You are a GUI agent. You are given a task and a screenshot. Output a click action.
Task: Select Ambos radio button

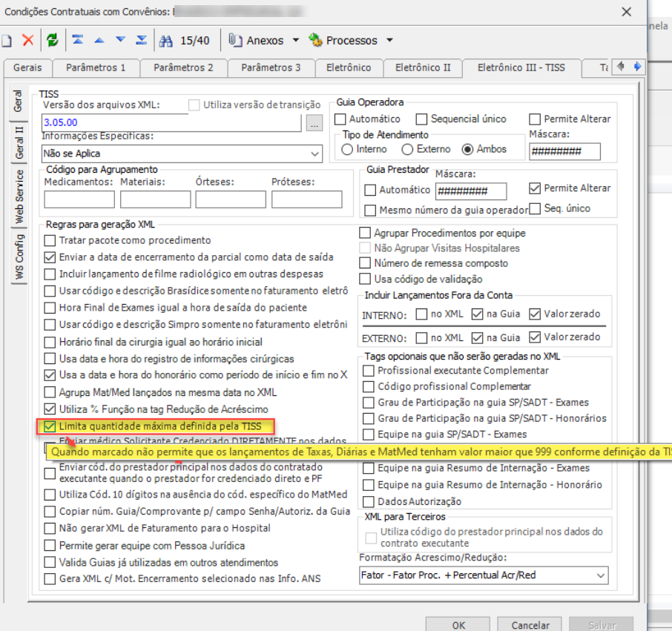click(x=467, y=150)
